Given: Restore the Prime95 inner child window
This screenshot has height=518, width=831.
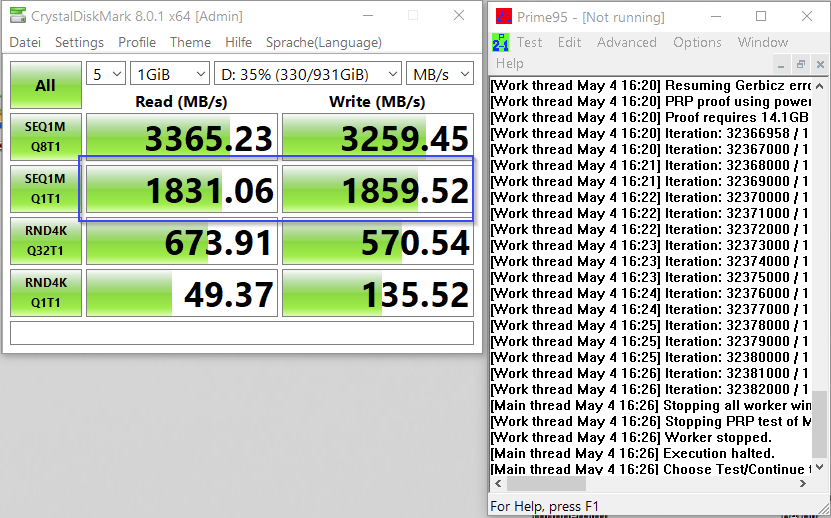Looking at the screenshot, I should 801,65.
